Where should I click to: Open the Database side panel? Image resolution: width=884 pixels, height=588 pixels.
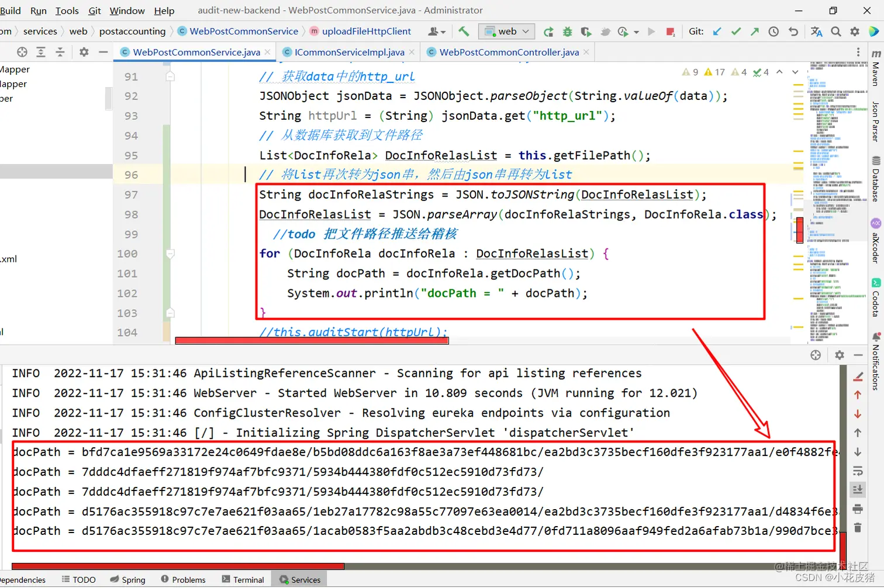[875, 179]
